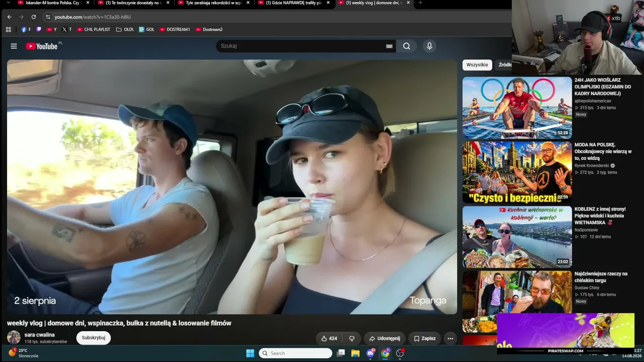Open sara cwalina channel avatar
The image size is (644, 362).
[x=14, y=337]
